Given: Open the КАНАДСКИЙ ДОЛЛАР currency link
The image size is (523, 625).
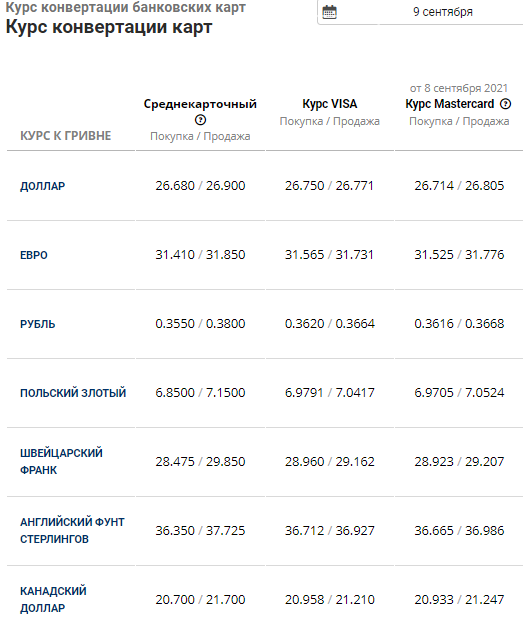Looking at the screenshot, I should pyautogui.click(x=53, y=599).
